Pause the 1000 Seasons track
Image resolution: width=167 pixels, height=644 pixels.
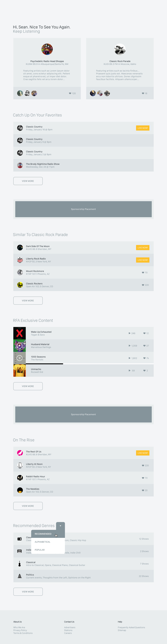coord(20,358)
